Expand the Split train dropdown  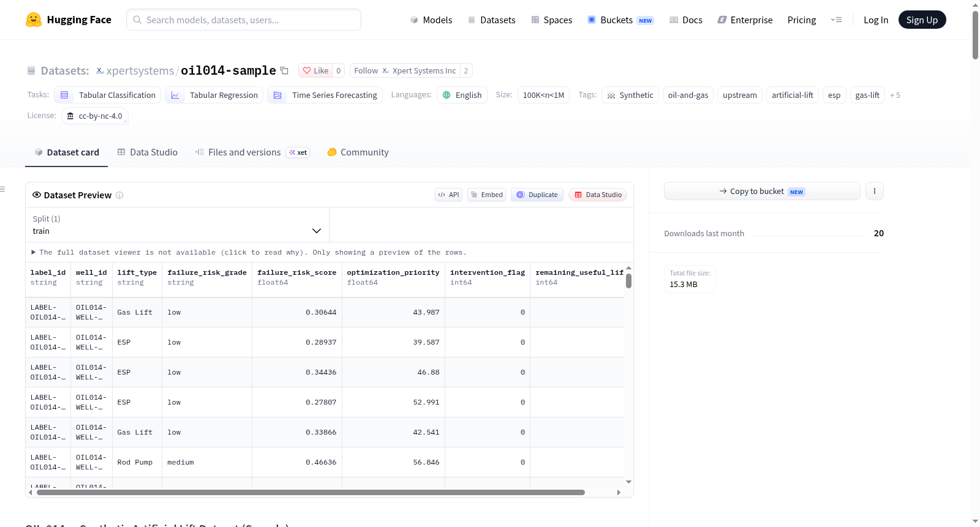pyautogui.click(x=177, y=225)
